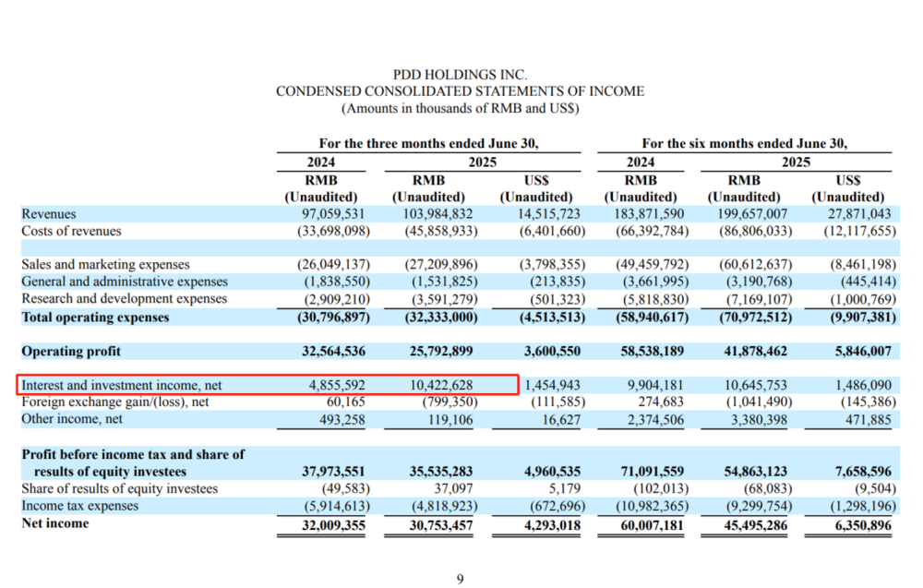Select the Total operating expenses row label
The width and height of the screenshot is (923, 588).
(95, 317)
